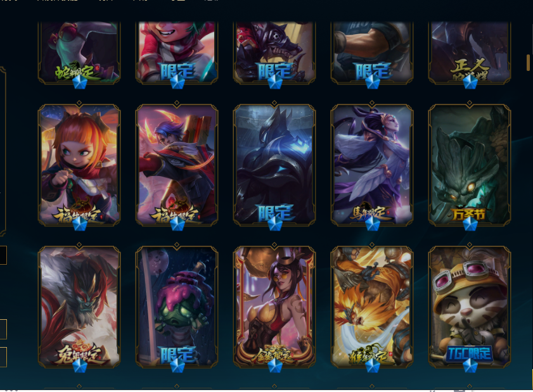
Task: Open the 马年限定 Diana skin card
Action: click(x=372, y=165)
